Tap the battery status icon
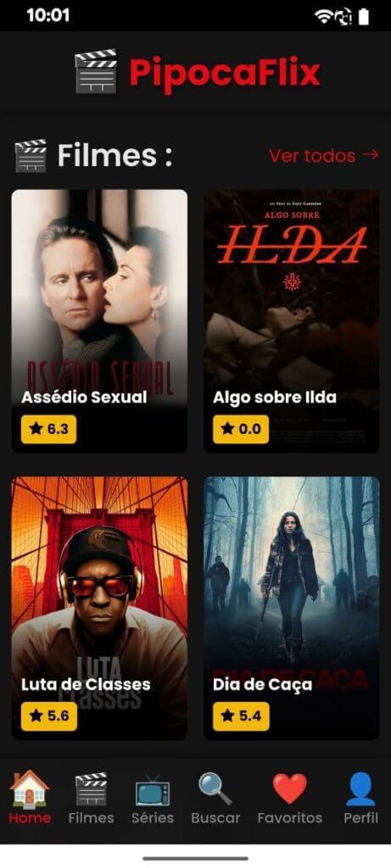Viewport: 391px width, 868px height. (363, 17)
